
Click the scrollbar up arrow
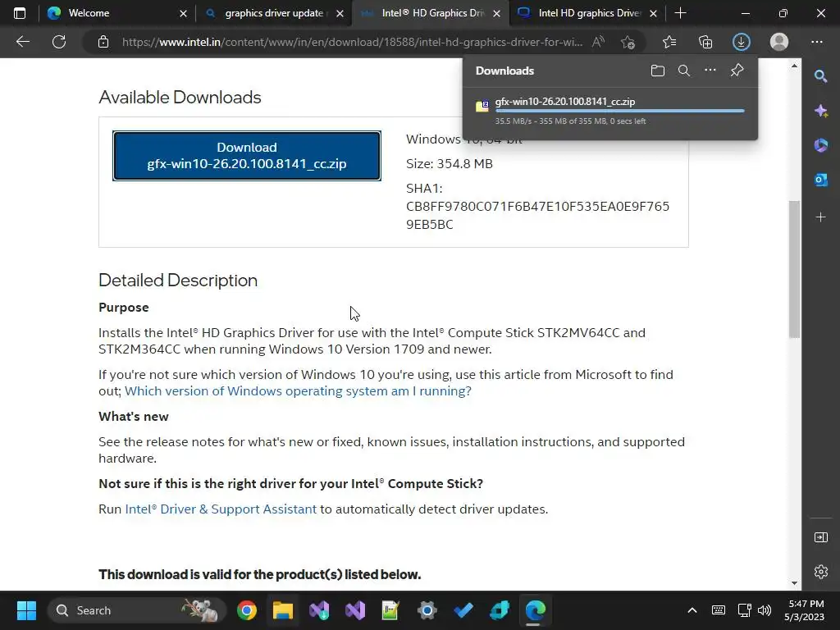[794, 66]
